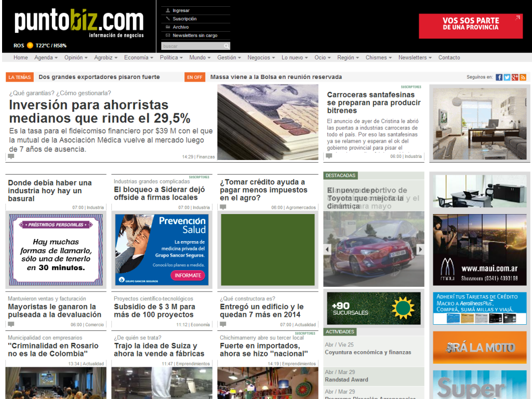Viewport: 532px width, 399px height.
Task: Click next arrow on Destacadas slider
Action: pos(420,249)
